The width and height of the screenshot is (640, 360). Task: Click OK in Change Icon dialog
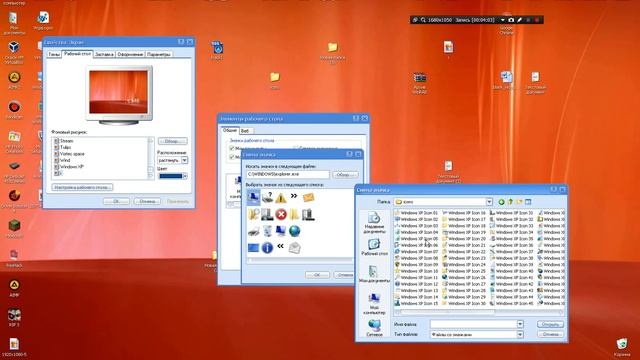[317, 275]
